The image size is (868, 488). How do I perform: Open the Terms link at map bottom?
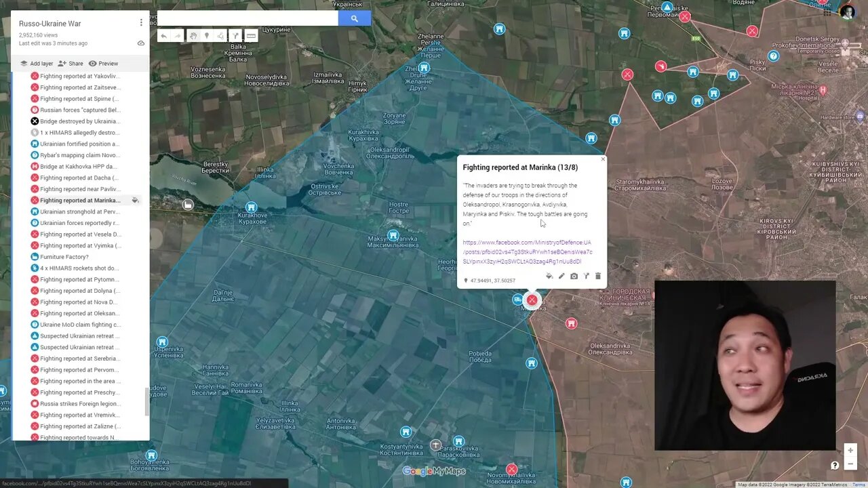tap(859, 484)
